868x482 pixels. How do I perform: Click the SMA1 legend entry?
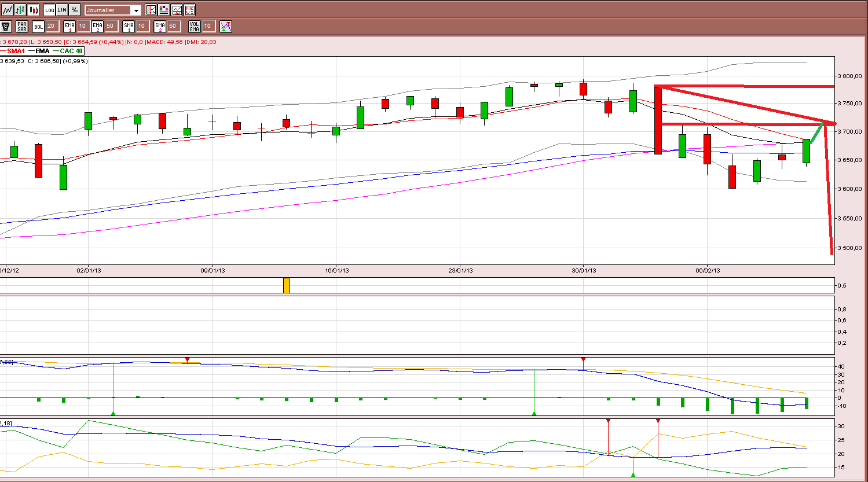click(12, 51)
